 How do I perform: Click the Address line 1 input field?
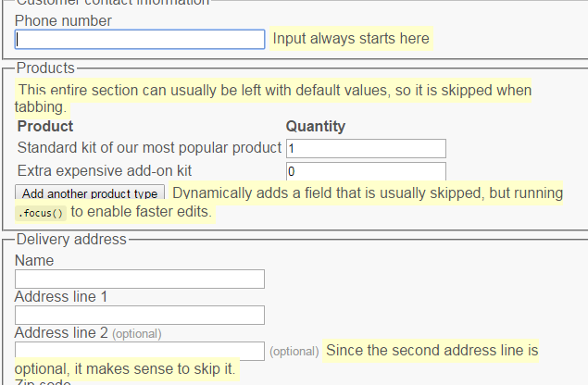click(x=140, y=316)
